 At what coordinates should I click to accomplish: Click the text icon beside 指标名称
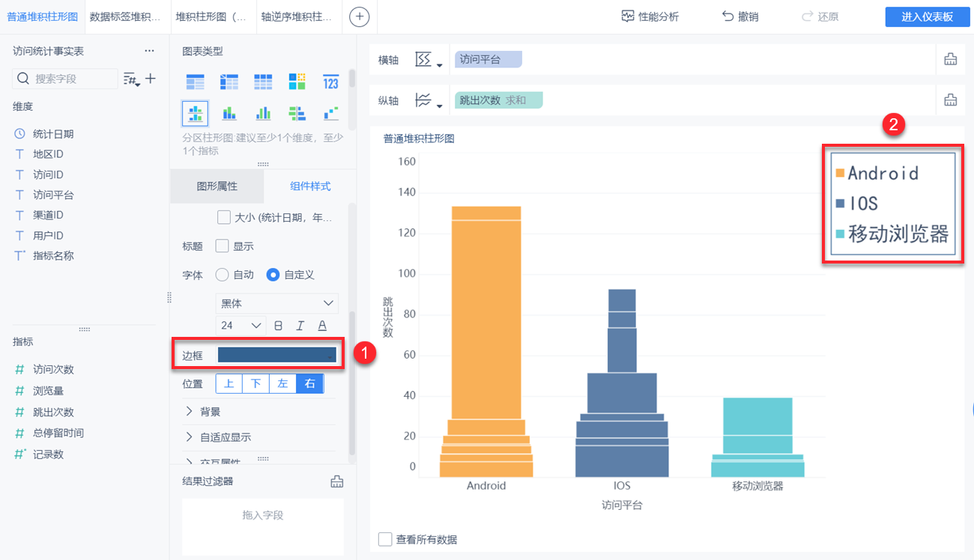tap(20, 255)
